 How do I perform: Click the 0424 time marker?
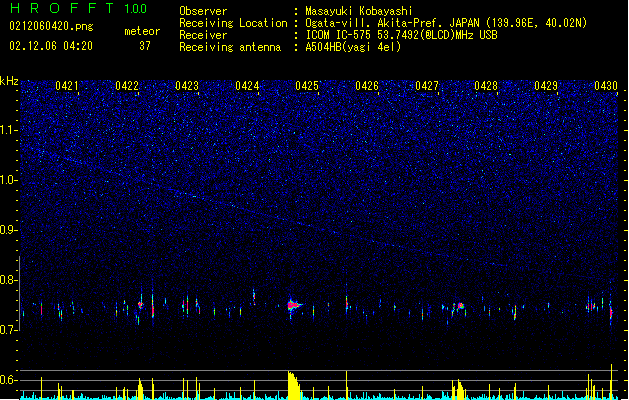point(247,86)
